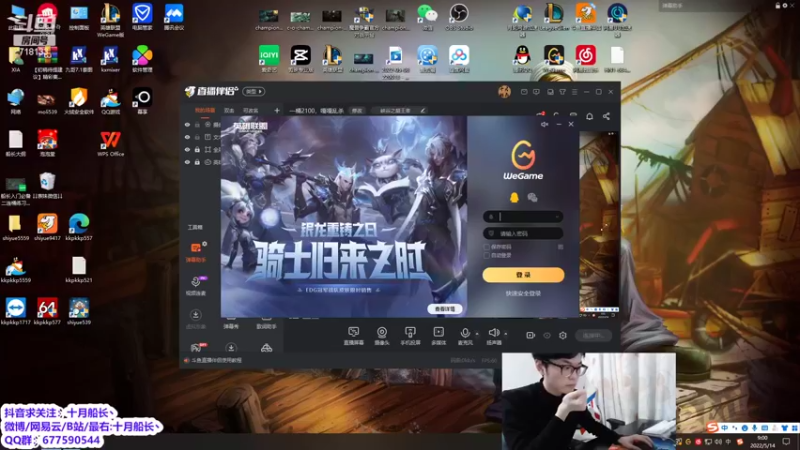This screenshot has height=450, width=800.
Task: Open the gear settings in streaming toolbar
Action: [x=563, y=335]
